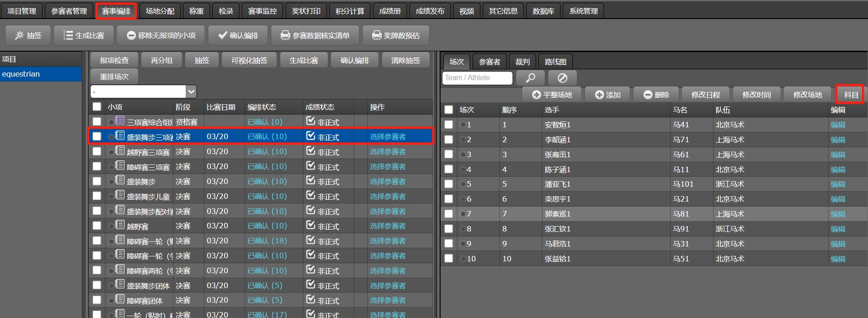Open the 成绩发布 top menu tab

(430, 11)
